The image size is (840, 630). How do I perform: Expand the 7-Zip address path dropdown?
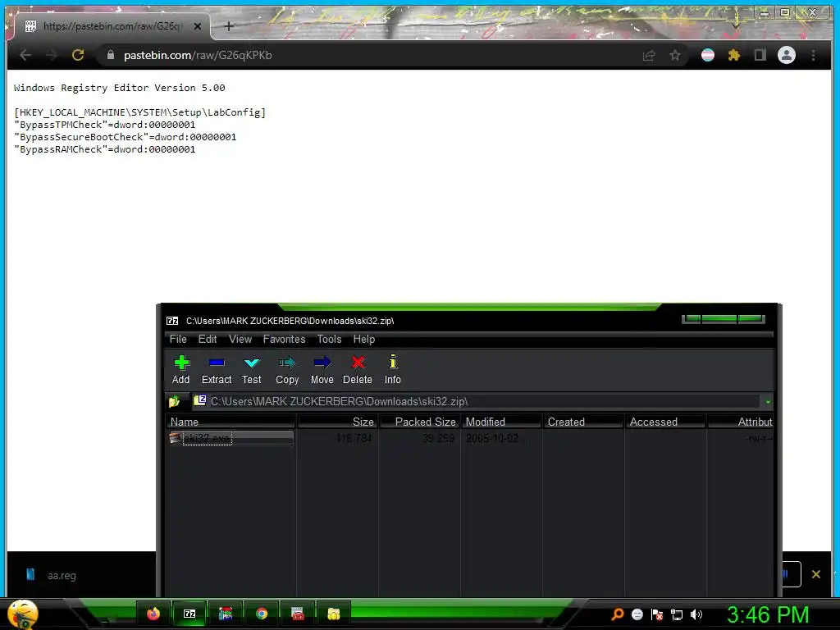768,402
